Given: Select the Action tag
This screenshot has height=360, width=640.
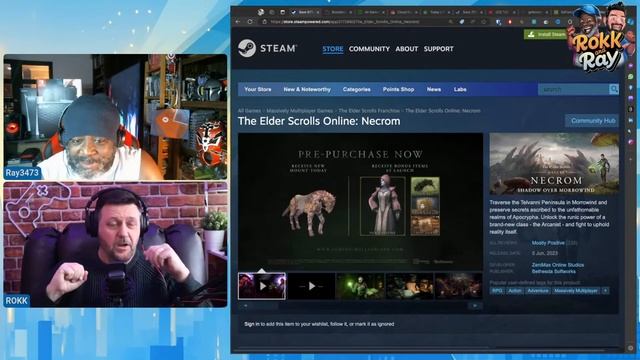Looking at the screenshot, I should [x=515, y=291].
